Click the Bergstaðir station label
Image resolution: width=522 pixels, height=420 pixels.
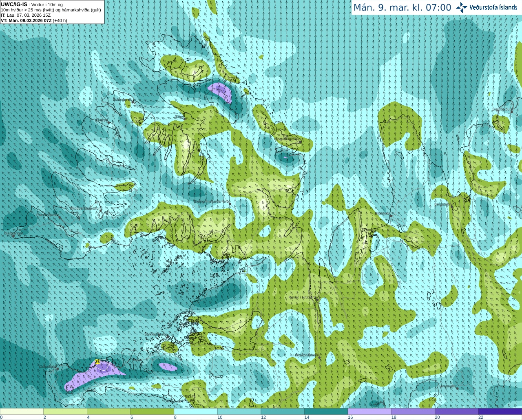[x=442, y=204]
